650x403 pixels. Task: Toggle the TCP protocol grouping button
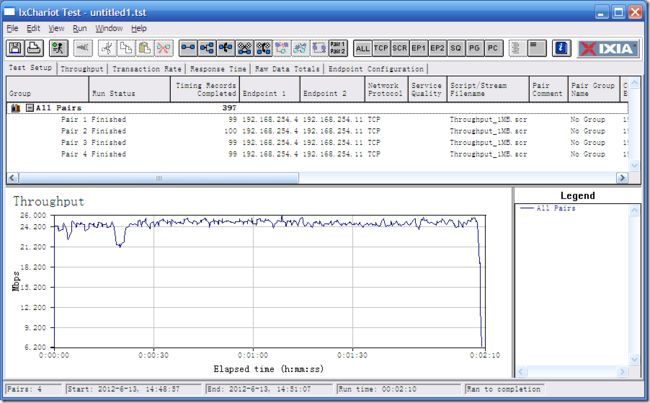tap(381, 48)
